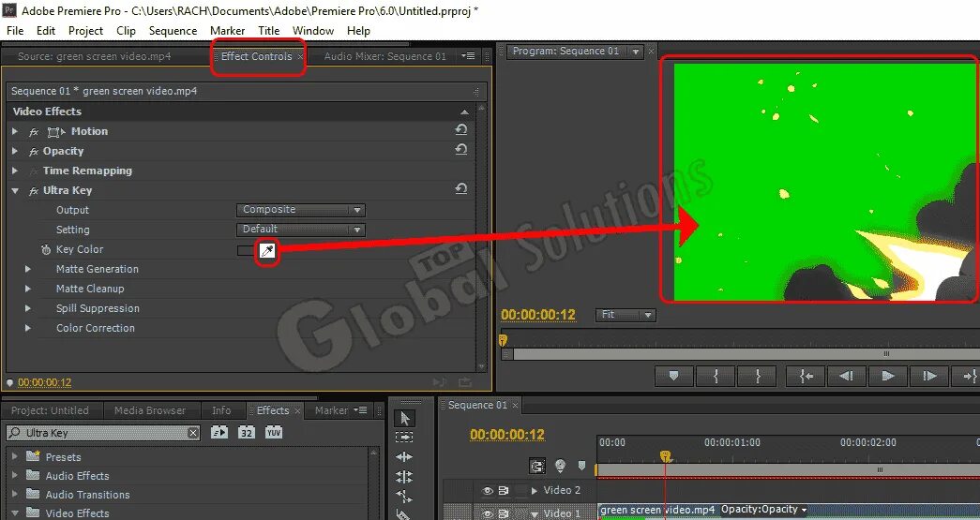Choose the Track Select tool
The height and width of the screenshot is (520, 980).
pyautogui.click(x=404, y=438)
